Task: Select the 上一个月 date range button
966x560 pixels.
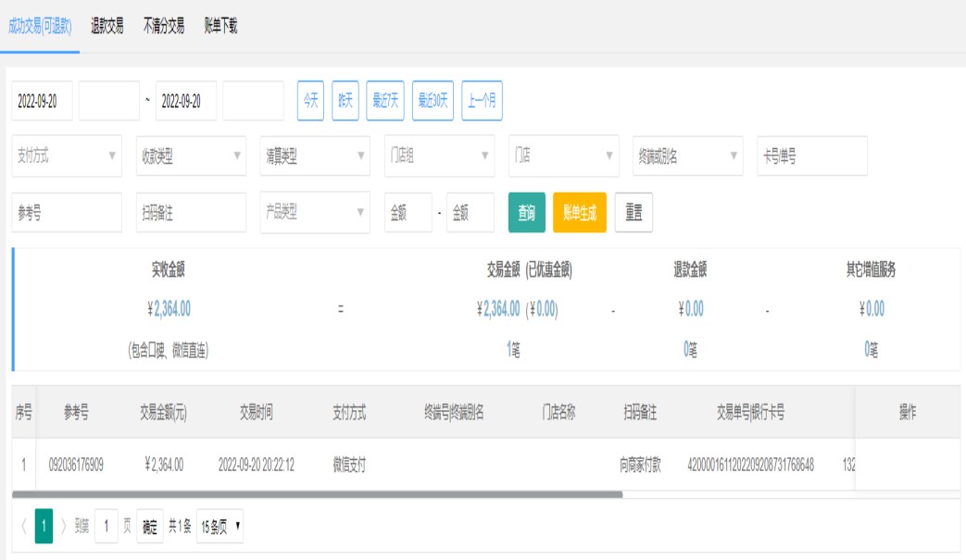Action: tap(482, 101)
